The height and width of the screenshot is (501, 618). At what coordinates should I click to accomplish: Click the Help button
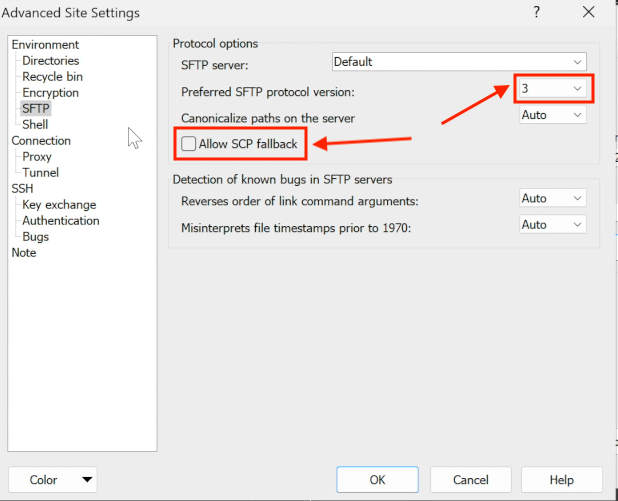pyautogui.click(x=562, y=480)
